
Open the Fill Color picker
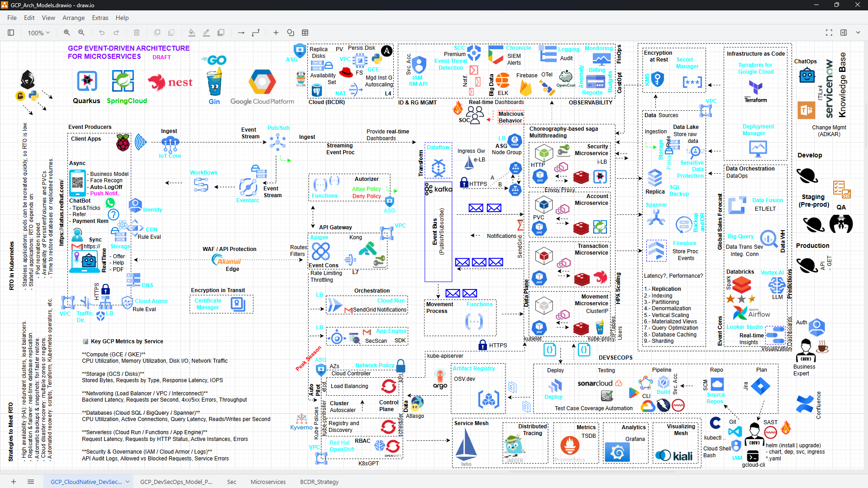(192, 33)
